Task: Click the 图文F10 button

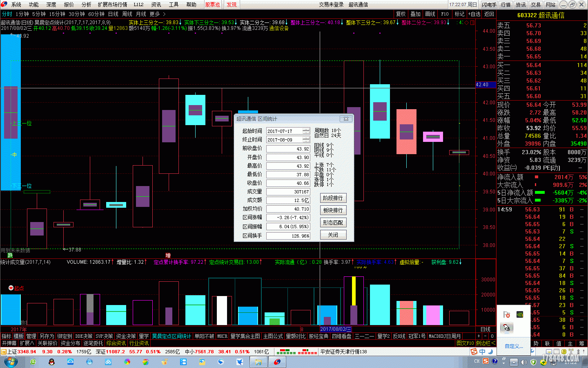Action: pyautogui.click(x=465, y=343)
